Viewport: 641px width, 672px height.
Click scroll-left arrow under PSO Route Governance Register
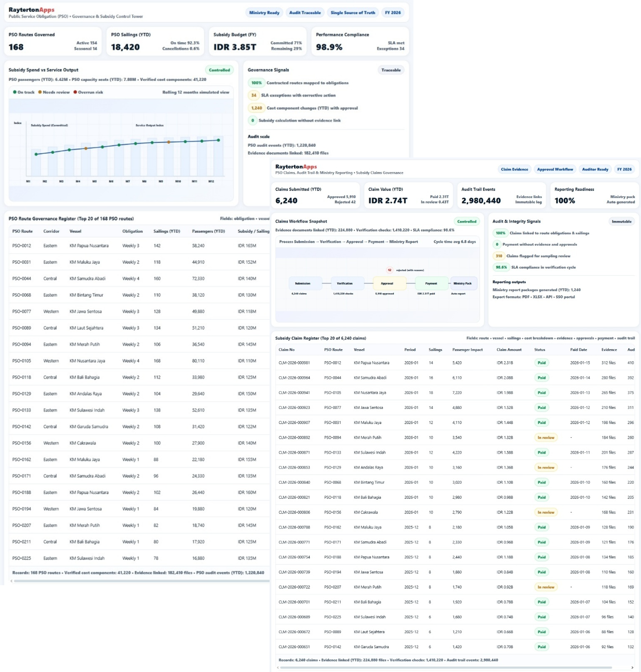click(12, 581)
